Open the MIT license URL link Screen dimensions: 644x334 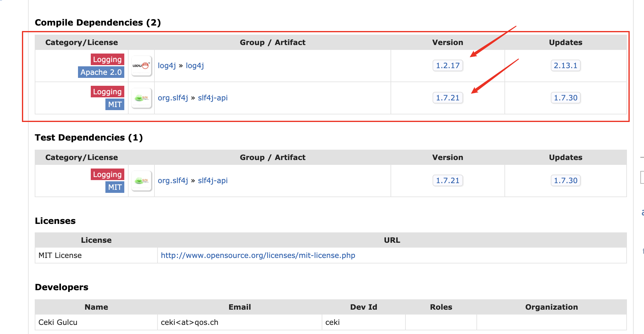tap(258, 255)
